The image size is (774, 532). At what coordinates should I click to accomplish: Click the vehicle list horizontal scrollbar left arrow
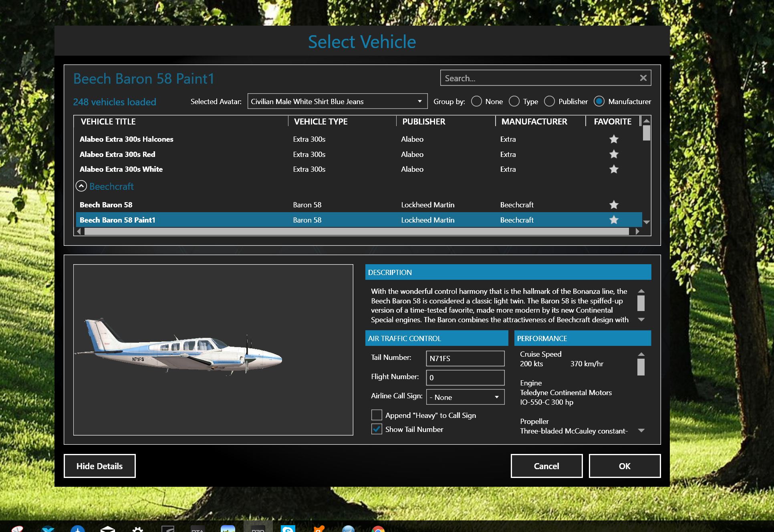coord(79,231)
